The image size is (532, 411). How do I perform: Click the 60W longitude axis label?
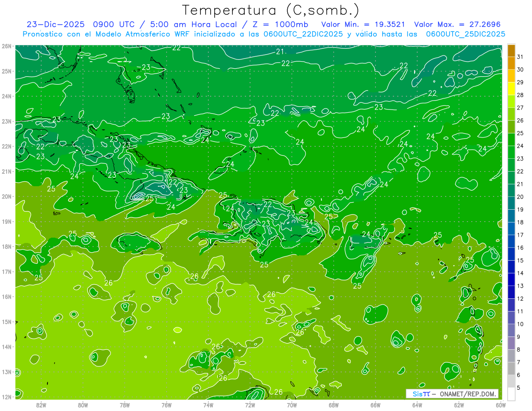click(x=501, y=405)
